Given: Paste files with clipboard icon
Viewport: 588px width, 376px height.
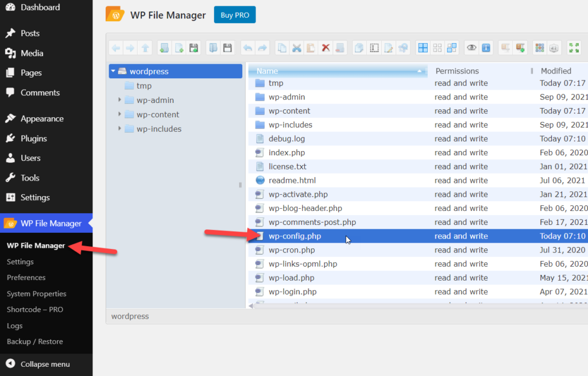Looking at the screenshot, I should [x=311, y=48].
